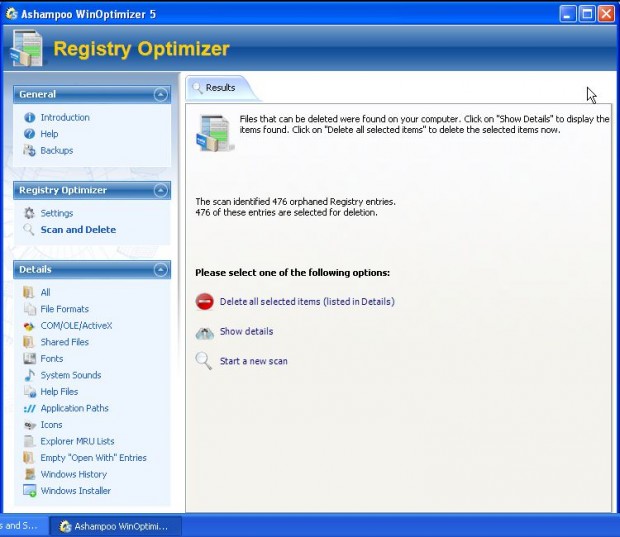Click the Empty "Open With" Entries icon
The width and height of the screenshot is (620, 537).
[x=29, y=458]
